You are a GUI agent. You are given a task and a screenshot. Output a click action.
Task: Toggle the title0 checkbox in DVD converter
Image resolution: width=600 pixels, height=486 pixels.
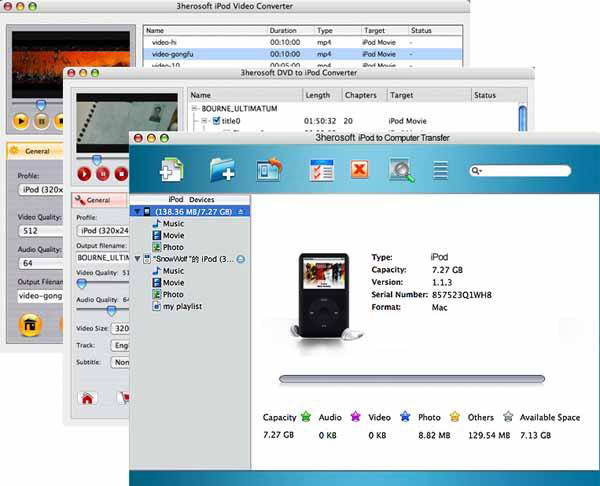click(x=216, y=121)
